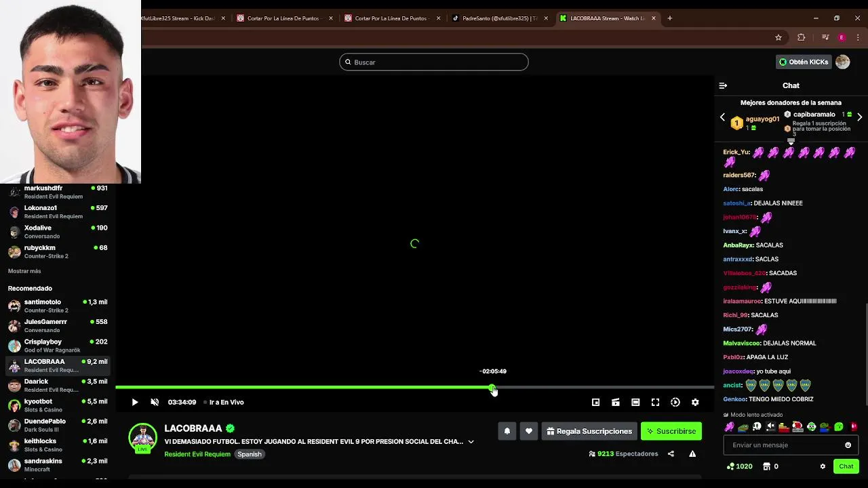Open DuendePablo recommended channel
Screen dimensions: 868x488
58,425
